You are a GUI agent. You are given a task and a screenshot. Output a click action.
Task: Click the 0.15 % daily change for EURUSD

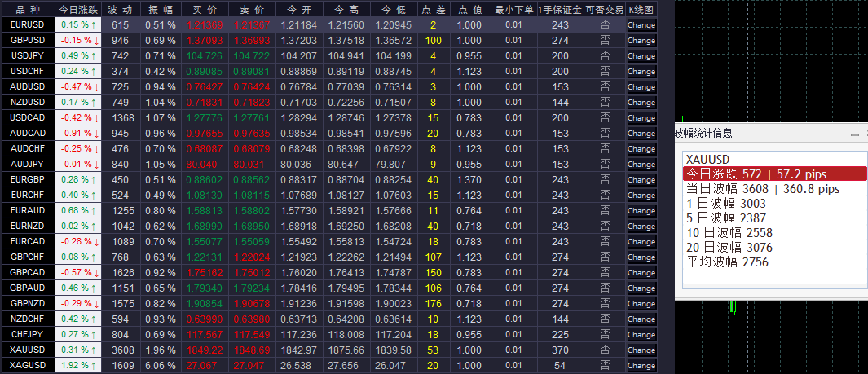click(78, 25)
